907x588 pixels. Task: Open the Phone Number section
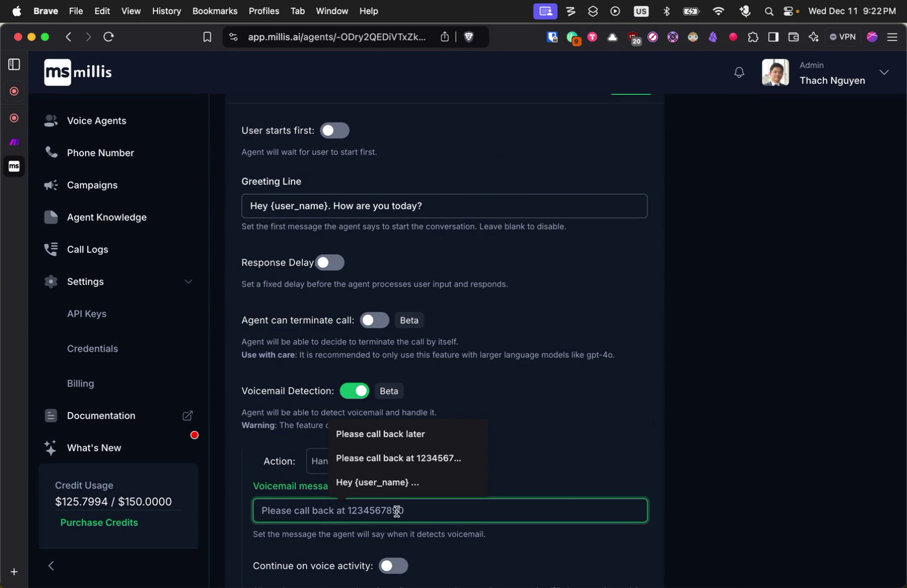tap(100, 153)
